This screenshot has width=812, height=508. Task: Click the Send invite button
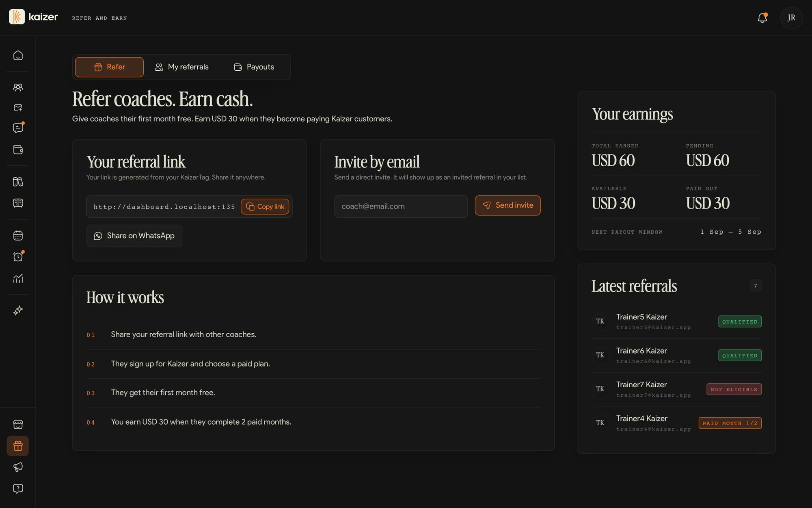(x=508, y=205)
